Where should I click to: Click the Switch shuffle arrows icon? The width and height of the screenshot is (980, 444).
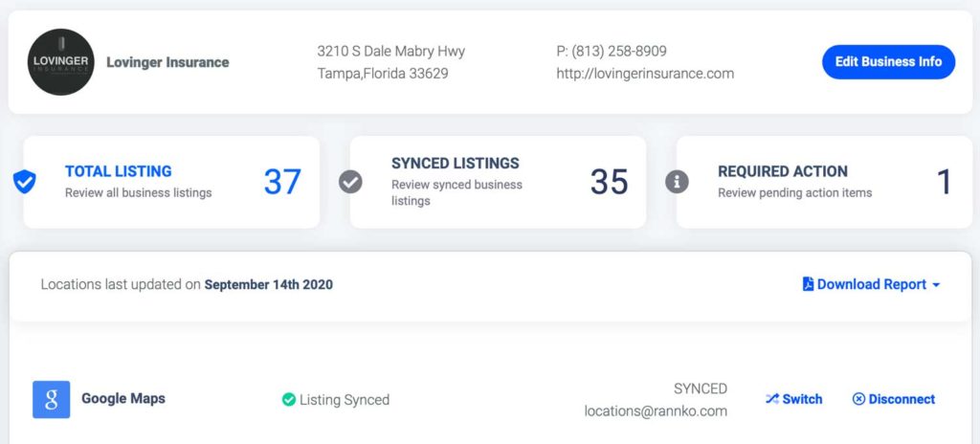pyautogui.click(x=772, y=399)
